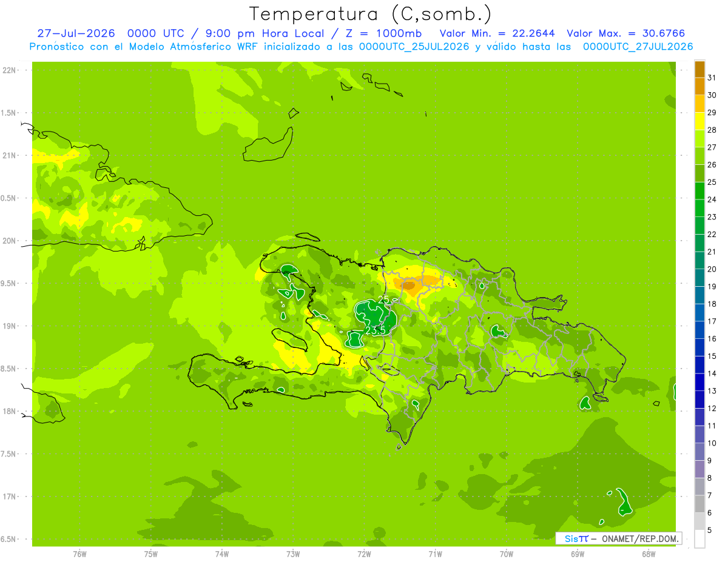
Task: Select the date text "27-Jul-2026"
Action: coord(76,33)
